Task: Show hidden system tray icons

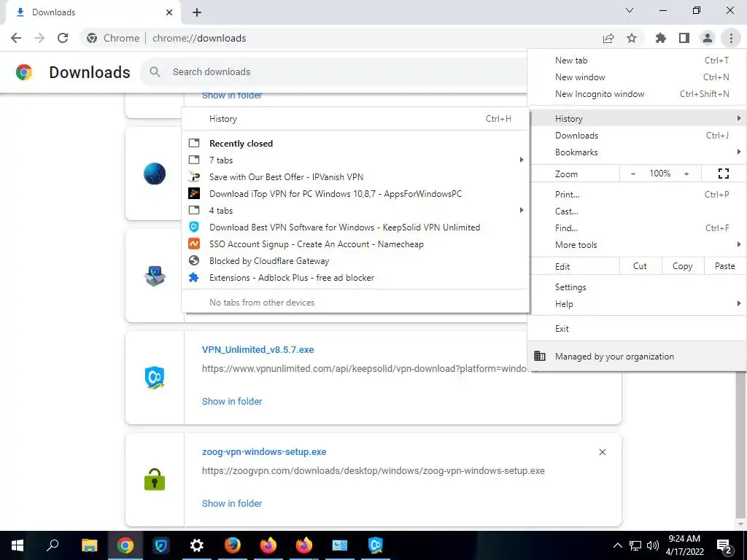Action: pos(617,545)
